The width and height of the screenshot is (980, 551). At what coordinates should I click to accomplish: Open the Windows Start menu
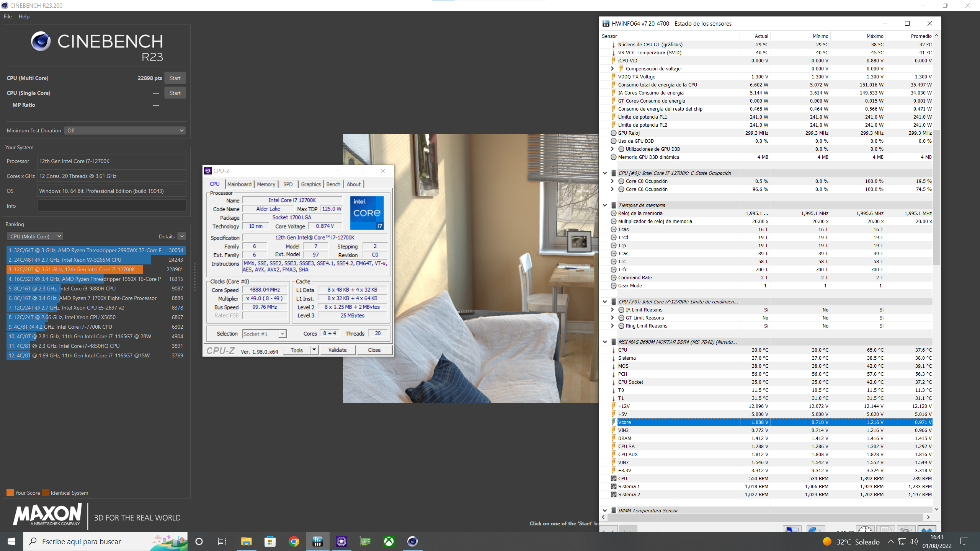[x=11, y=541]
